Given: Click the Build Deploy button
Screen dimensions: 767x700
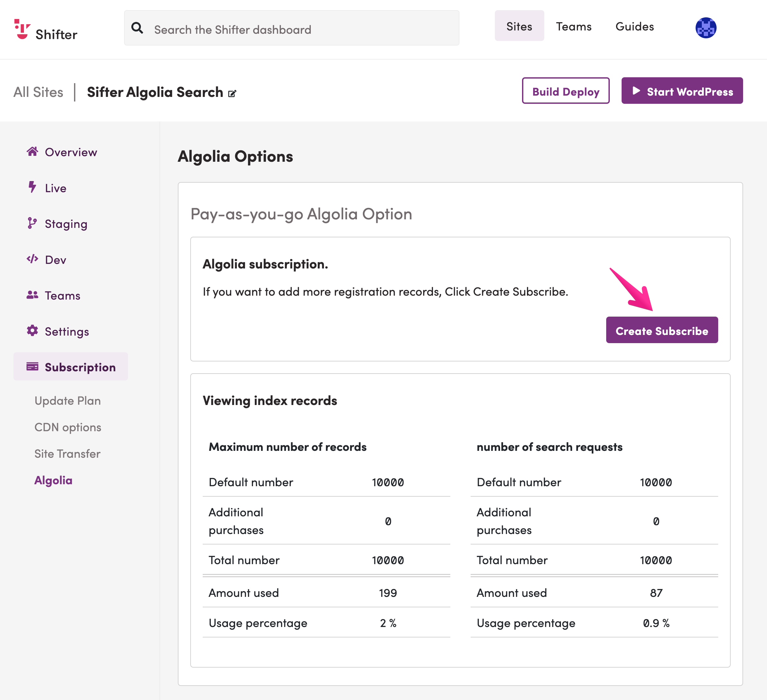Looking at the screenshot, I should (x=566, y=91).
